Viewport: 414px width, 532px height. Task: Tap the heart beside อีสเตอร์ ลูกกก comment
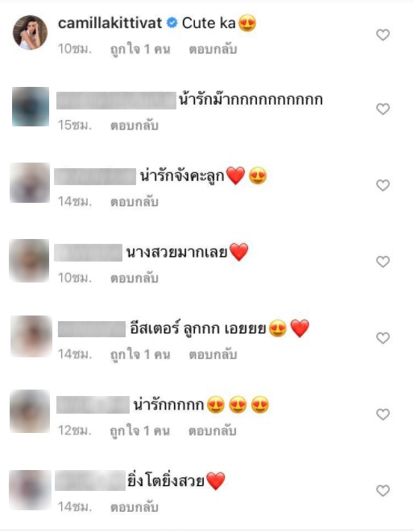point(383,338)
